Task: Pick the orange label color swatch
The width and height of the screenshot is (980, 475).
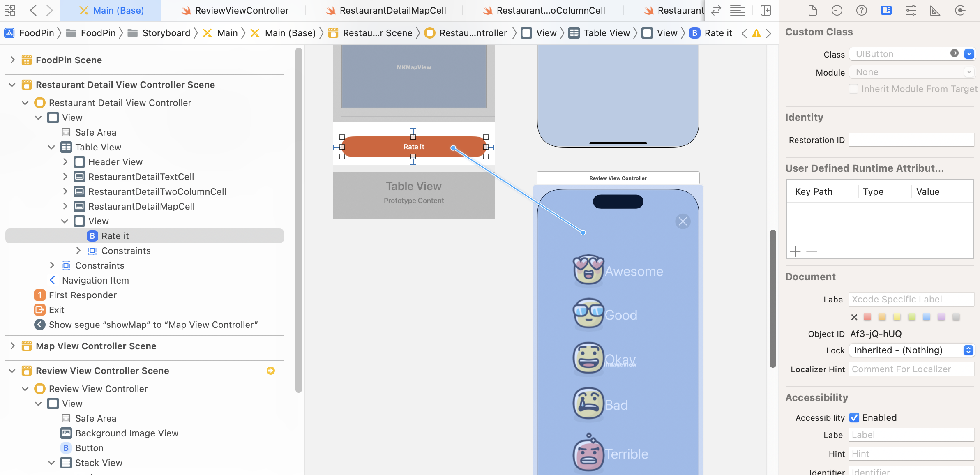Action: (882, 317)
